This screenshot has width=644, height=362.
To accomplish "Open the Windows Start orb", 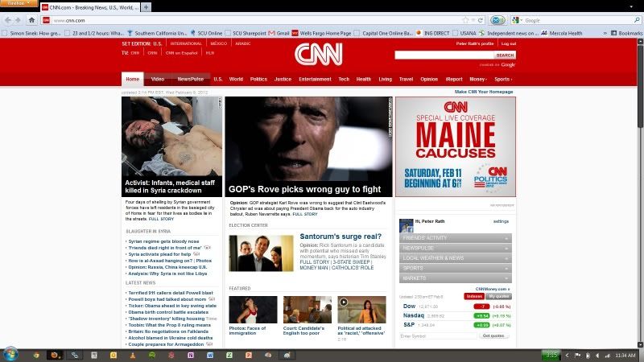I will [10, 355].
